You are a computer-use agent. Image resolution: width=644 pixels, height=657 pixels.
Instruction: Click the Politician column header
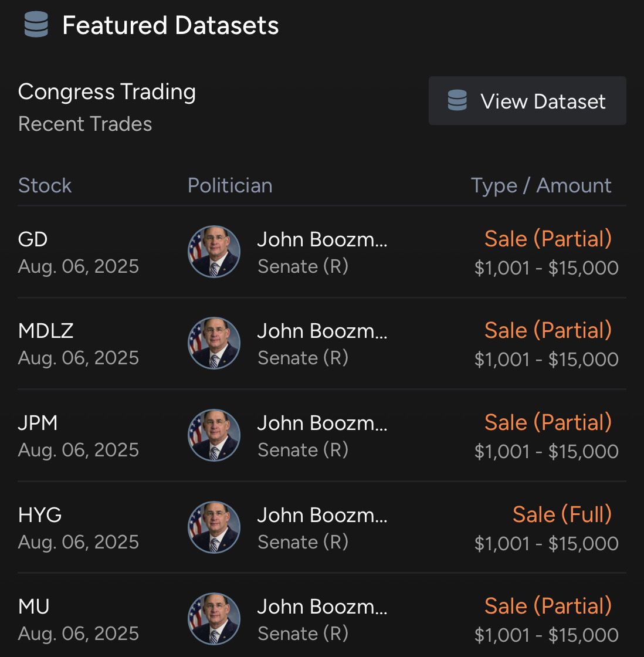tap(230, 185)
